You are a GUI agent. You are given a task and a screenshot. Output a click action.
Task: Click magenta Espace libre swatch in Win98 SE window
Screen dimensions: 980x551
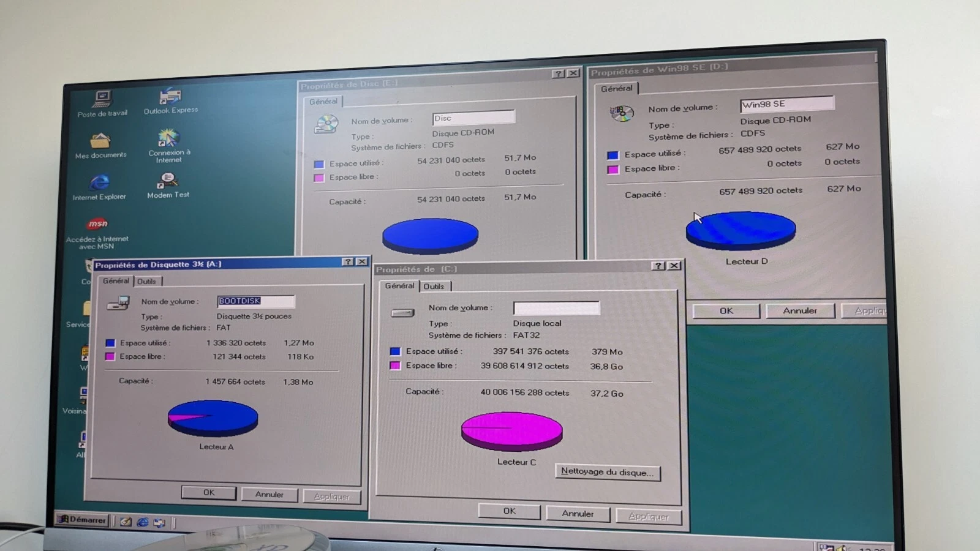coord(612,170)
